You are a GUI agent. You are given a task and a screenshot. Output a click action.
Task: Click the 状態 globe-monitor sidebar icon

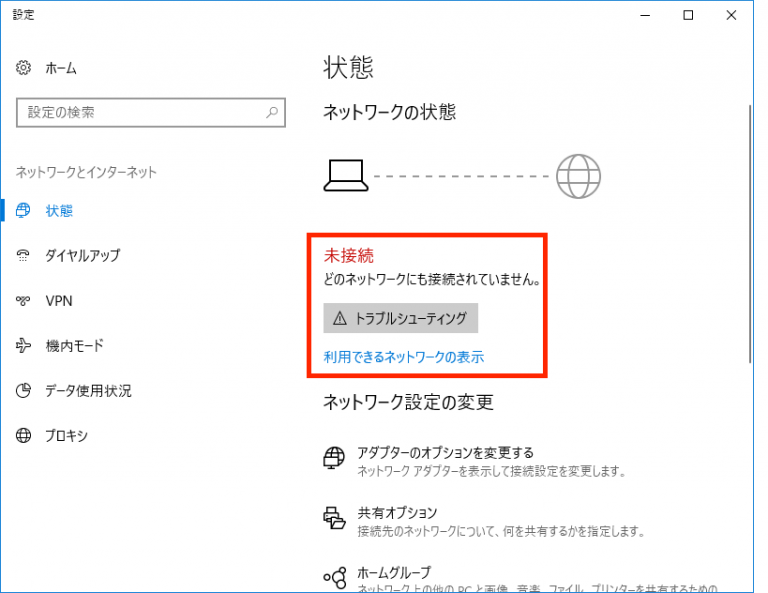point(23,211)
